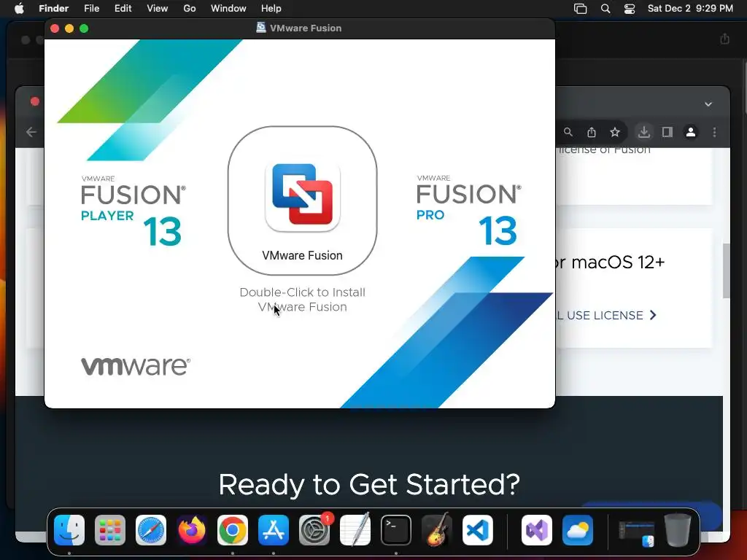Screen dimensions: 747x560
Task: Open the App Store from the Dock
Action: [x=274, y=530]
